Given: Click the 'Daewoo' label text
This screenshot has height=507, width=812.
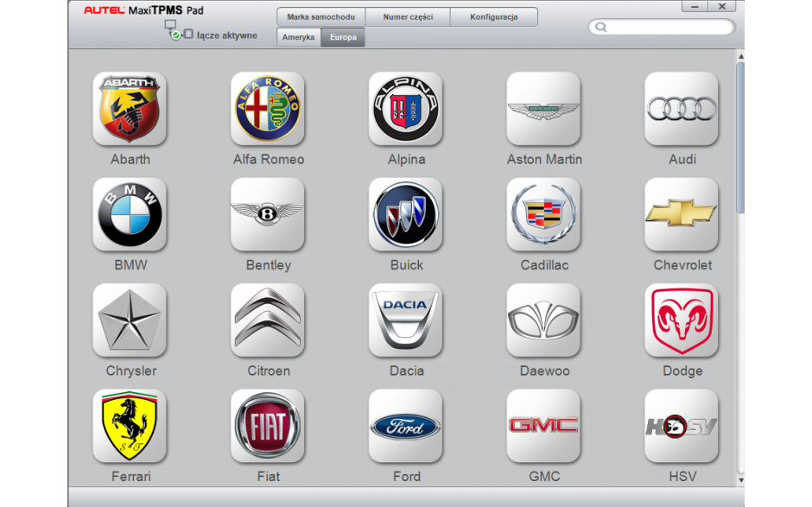Looking at the screenshot, I should (545, 371).
